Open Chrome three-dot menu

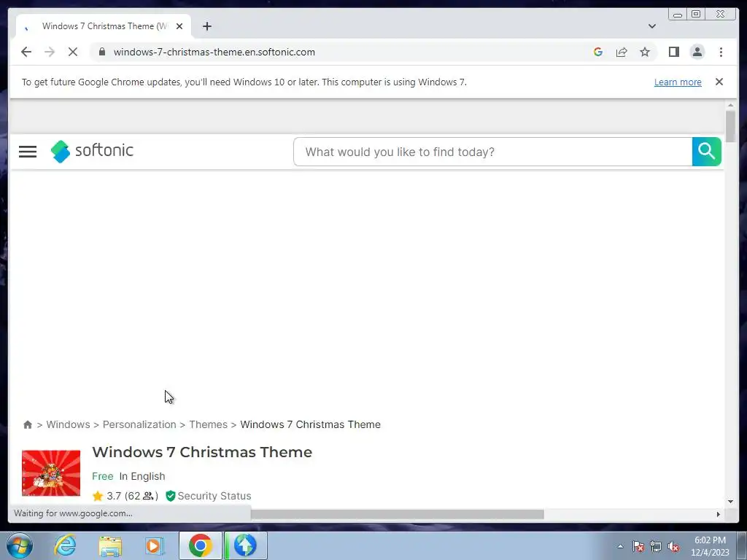point(721,52)
